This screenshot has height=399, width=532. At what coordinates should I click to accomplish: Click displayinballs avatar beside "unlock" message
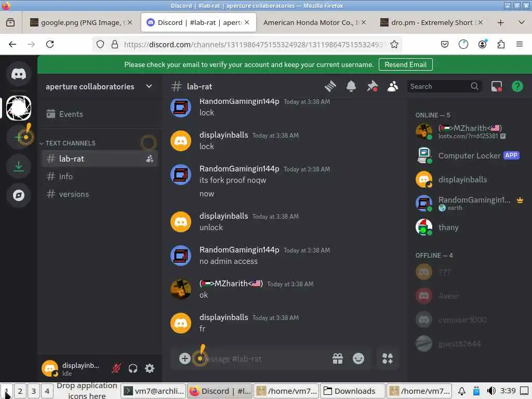(180, 222)
